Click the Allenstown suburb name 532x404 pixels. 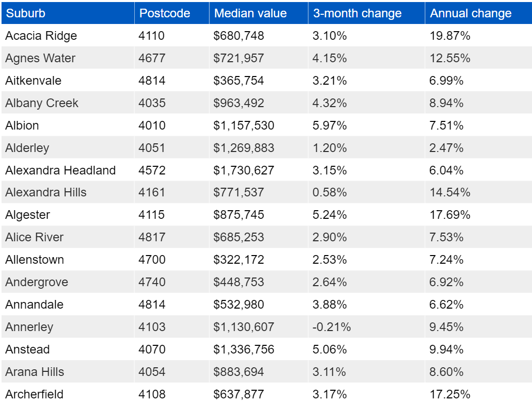click(35, 260)
